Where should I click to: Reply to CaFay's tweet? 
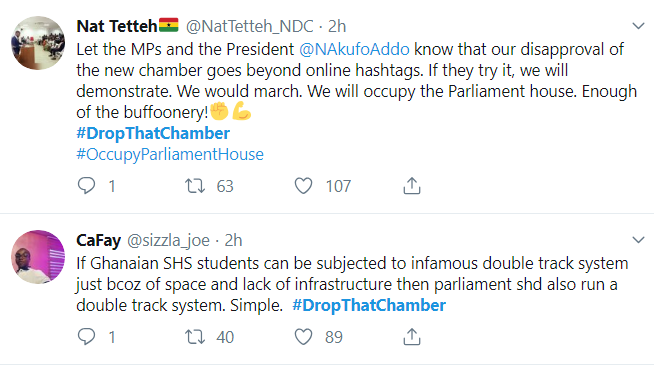[x=86, y=337]
